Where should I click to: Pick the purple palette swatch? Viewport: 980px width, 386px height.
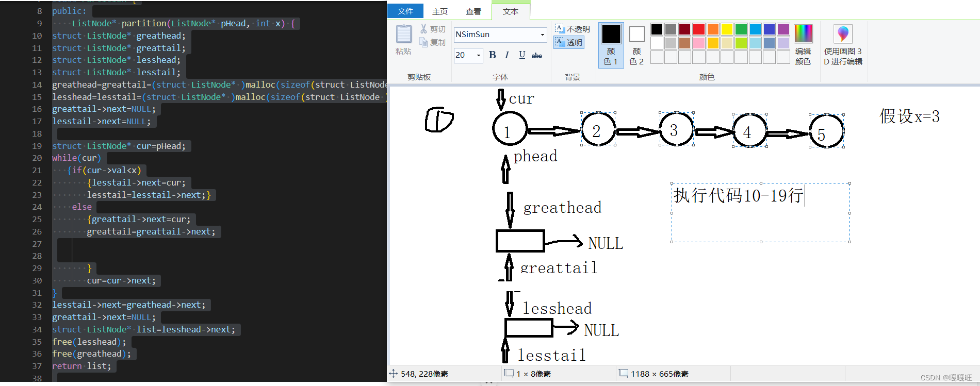pos(783,29)
